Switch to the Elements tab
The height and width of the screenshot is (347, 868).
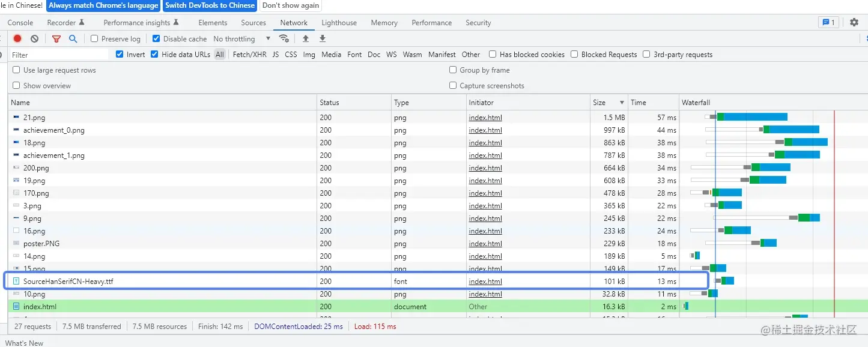(x=213, y=22)
